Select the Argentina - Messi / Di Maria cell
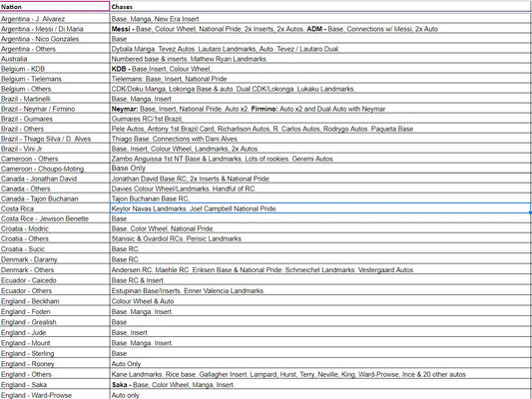 tap(55, 29)
